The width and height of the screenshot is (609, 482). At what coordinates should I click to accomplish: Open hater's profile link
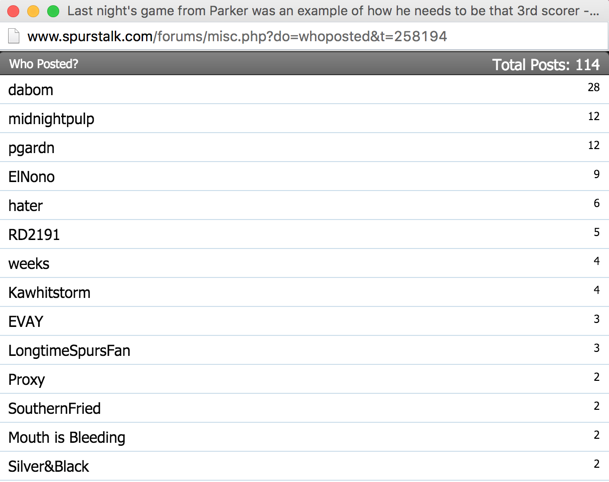(x=26, y=206)
